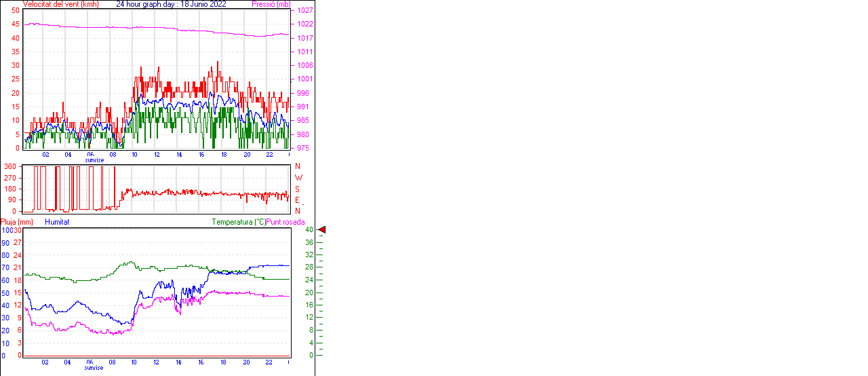The width and height of the screenshot is (868, 376).
Task: Click the magenta 'Punt rosada' legend label
Action: point(285,222)
